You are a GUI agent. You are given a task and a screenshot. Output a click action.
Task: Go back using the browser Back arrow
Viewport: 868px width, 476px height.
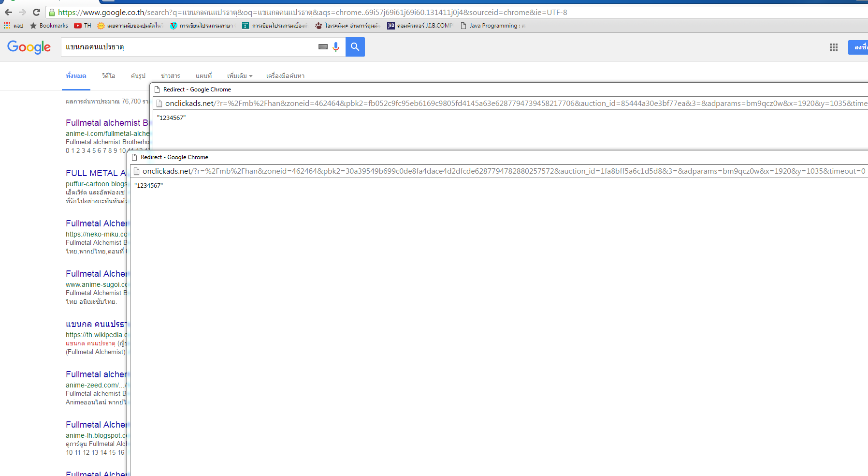coord(8,12)
